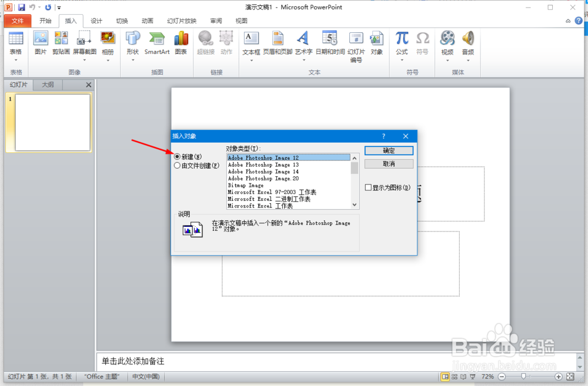Expand the video dropdown arrow
The image size is (588, 386).
pos(447,61)
